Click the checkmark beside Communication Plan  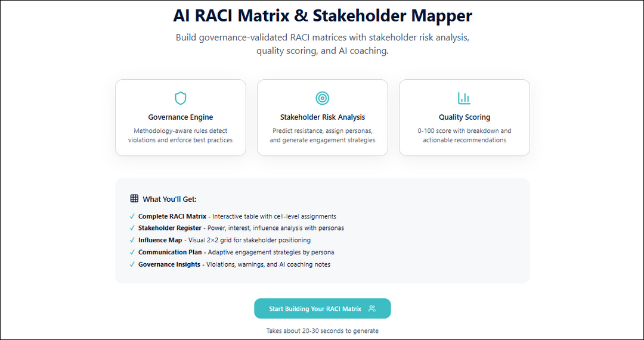pos(132,252)
